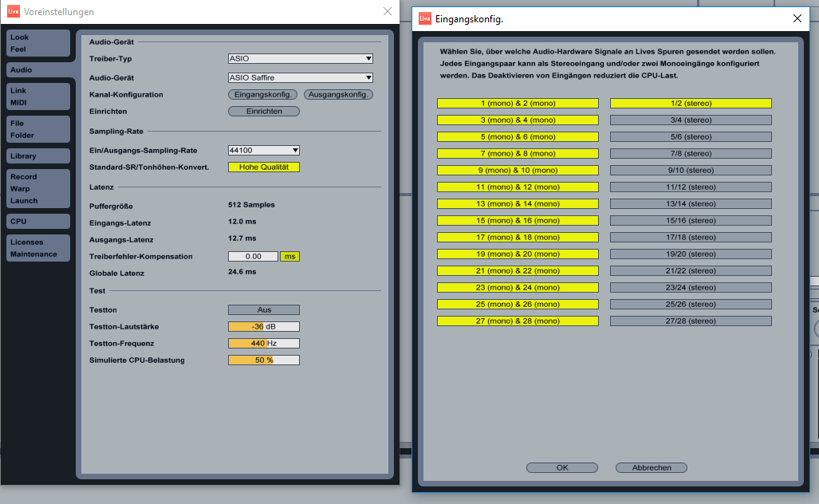Toggle input pair 23 (mono) & 24 (mono)

pos(518,287)
